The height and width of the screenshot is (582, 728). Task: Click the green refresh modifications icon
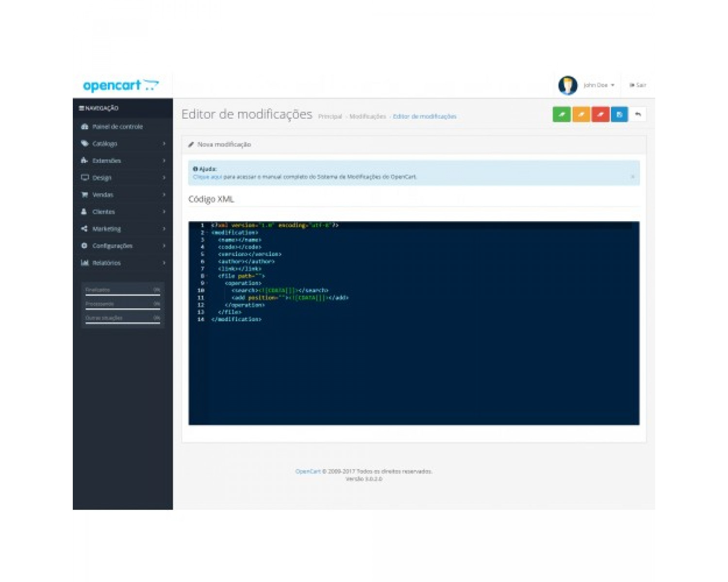pyautogui.click(x=561, y=114)
